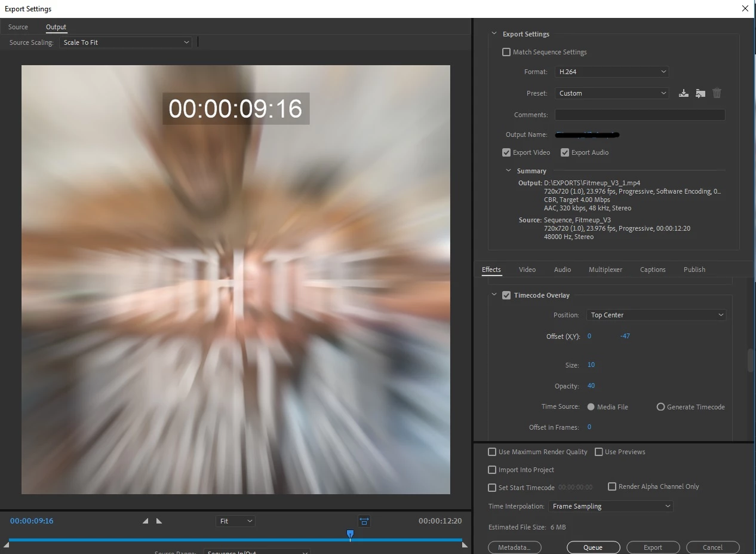Disable the Timecode Overlay checkbox
The height and width of the screenshot is (554, 756).
tap(506, 295)
